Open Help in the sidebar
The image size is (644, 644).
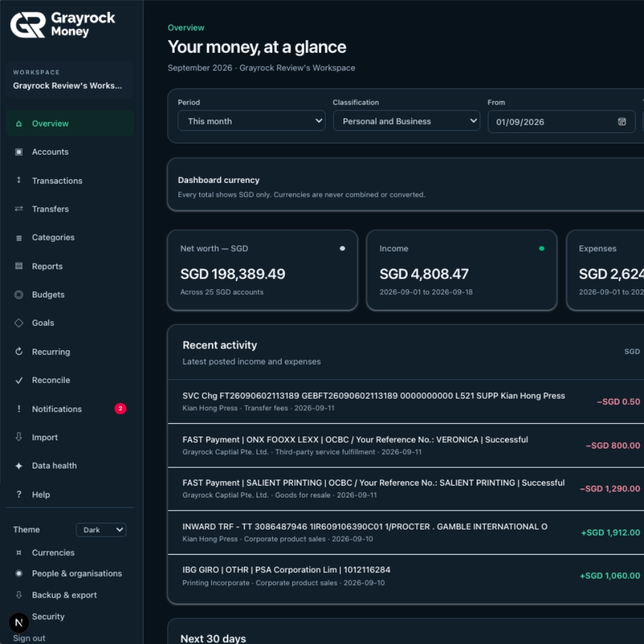(70, 494)
